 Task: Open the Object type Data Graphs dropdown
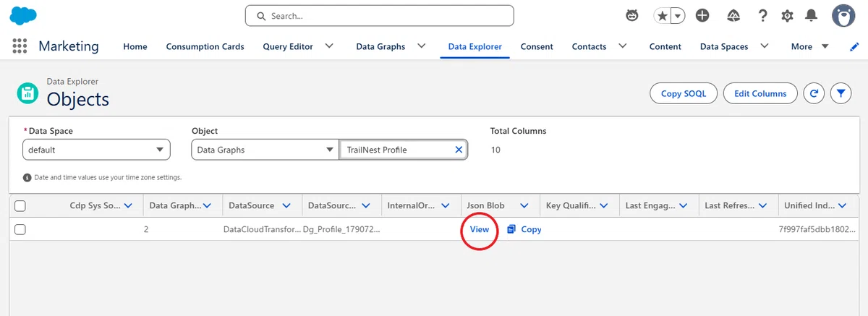[265, 150]
